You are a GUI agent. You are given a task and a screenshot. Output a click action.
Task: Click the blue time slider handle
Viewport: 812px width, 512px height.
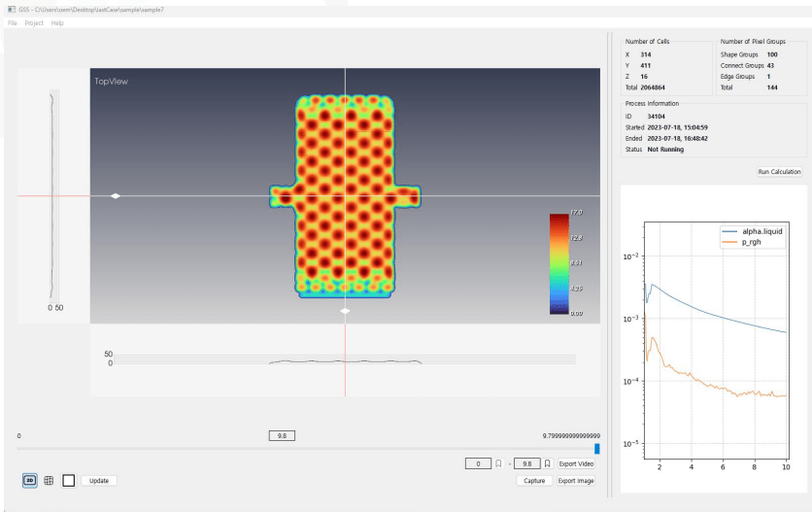596,448
